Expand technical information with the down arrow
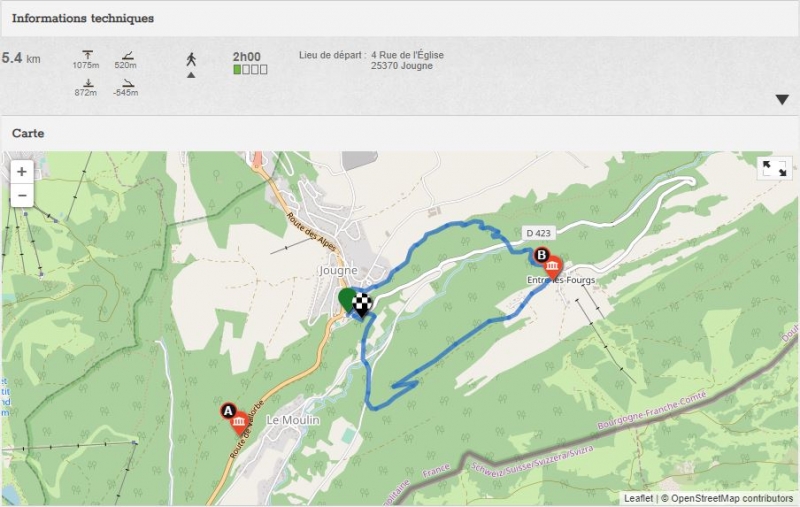The width and height of the screenshot is (800, 507). pos(782,99)
